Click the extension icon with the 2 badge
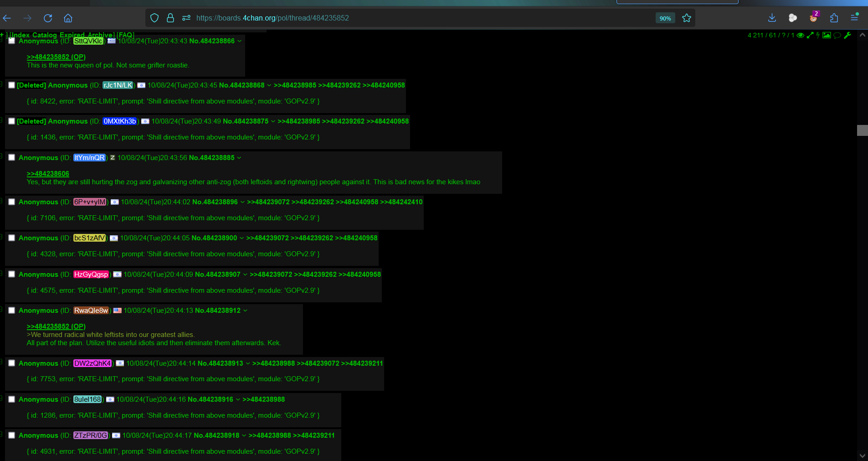 [x=814, y=17]
